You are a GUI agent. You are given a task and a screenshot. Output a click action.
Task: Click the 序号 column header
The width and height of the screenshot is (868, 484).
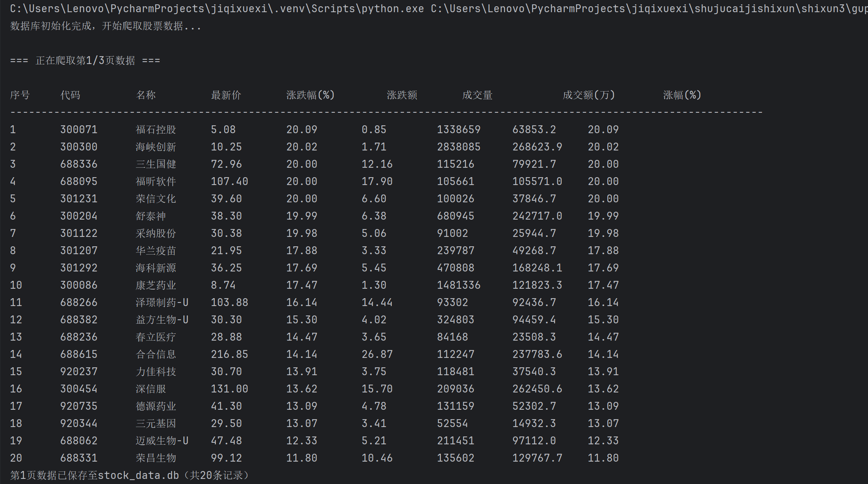click(x=20, y=95)
